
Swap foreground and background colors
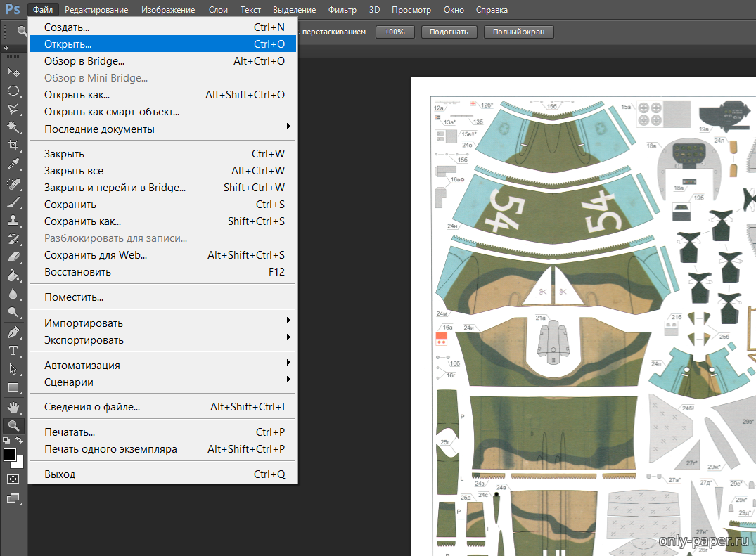pyautogui.click(x=20, y=441)
